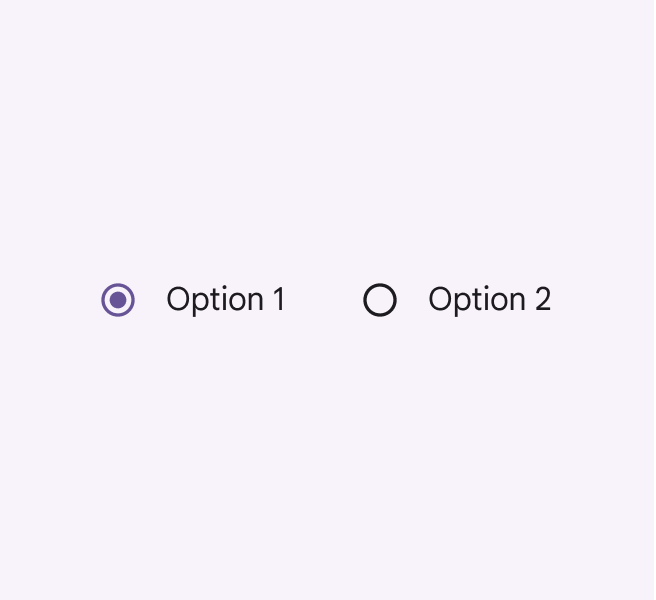Viewport: 656px width, 600px height.
Task: Click the digit "2" in the second label
Action: tap(541, 299)
